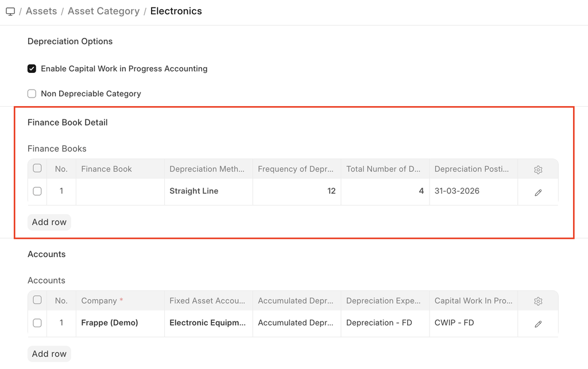Uncheck Enable Capital Work in Progress Accounting
The width and height of the screenshot is (588, 369).
pos(32,69)
